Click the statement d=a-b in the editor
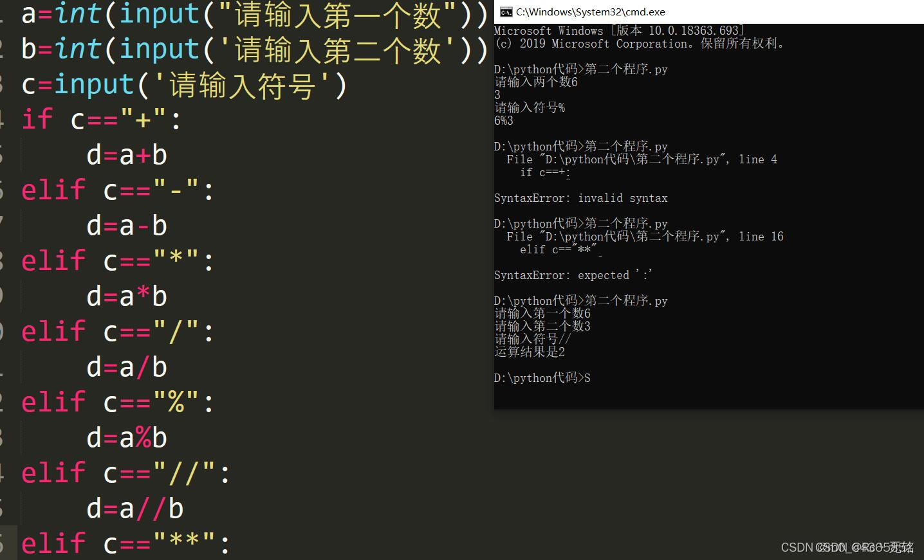 coord(127,226)
